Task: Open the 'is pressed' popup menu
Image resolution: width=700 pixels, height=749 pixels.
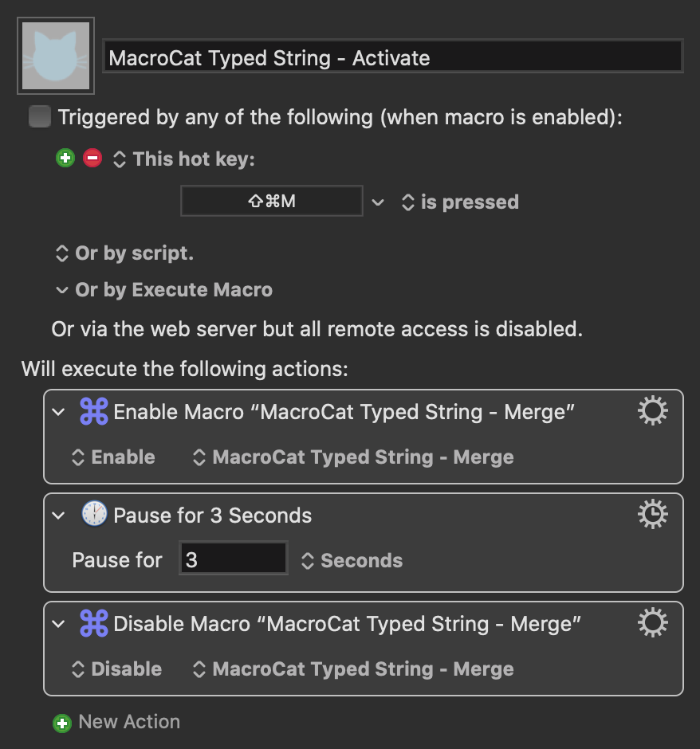Action: (460, 202)
